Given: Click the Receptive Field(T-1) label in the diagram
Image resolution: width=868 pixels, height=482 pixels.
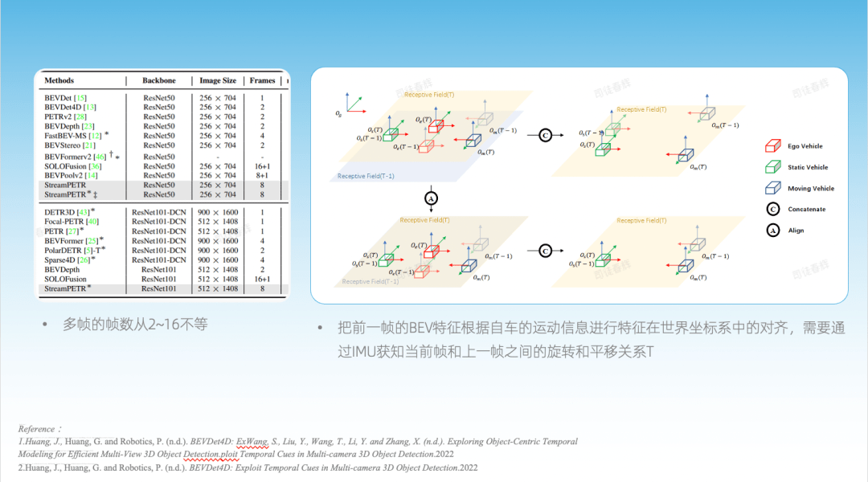Looking at the screenshot, I should click(x=366, y=176).
